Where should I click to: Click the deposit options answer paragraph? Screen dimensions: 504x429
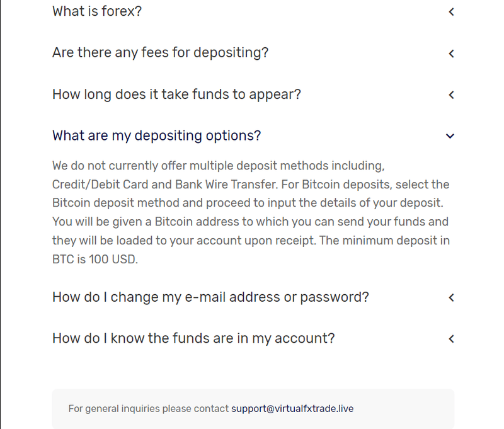[251, 212]
